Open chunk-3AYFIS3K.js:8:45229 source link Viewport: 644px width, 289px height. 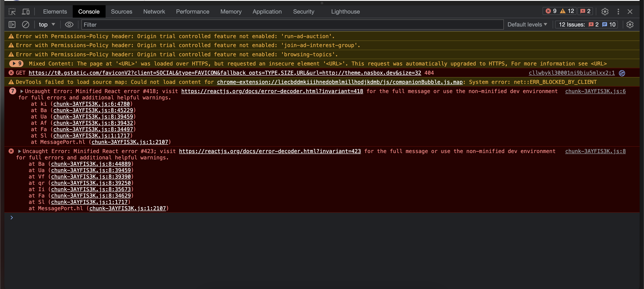pos(93,110)
